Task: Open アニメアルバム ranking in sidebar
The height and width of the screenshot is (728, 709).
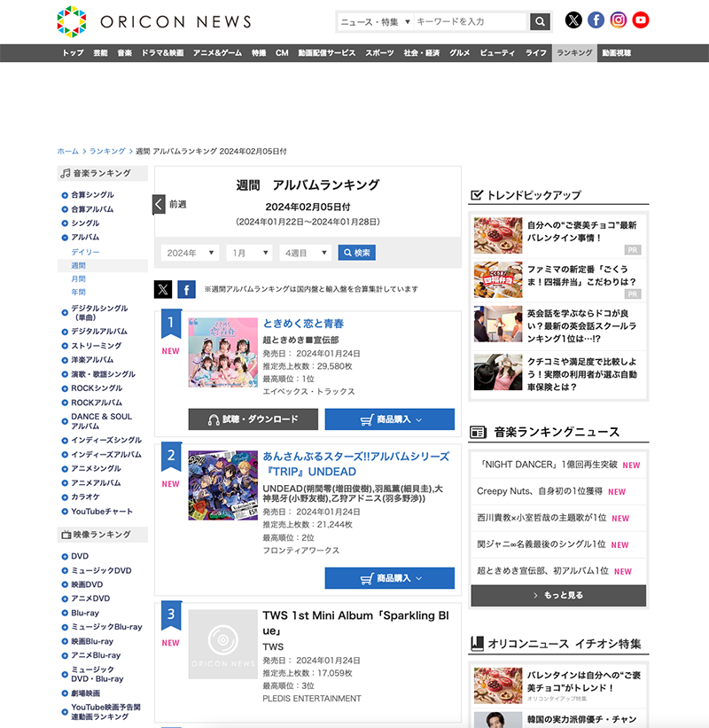Action: click(x=96, y=483)
